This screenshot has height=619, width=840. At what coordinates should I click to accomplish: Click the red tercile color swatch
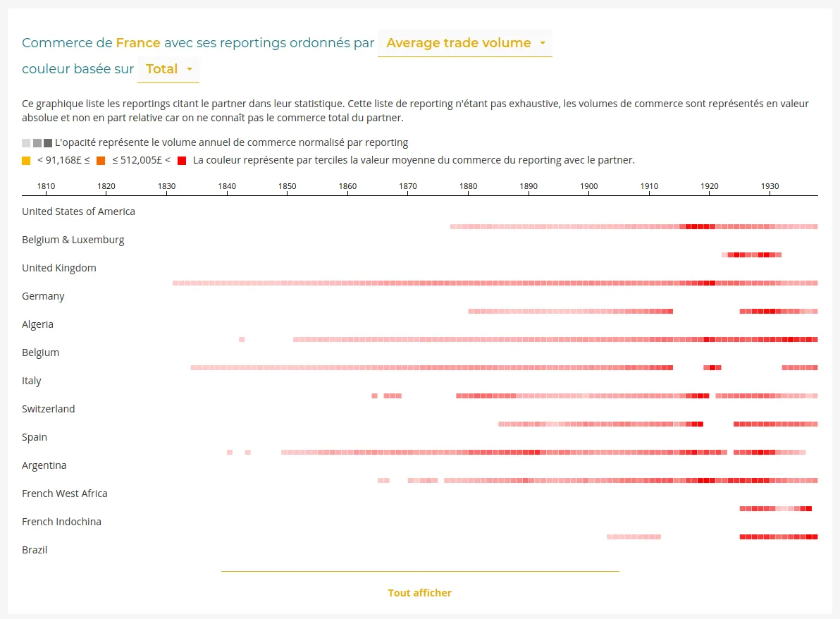pos(182,161)
